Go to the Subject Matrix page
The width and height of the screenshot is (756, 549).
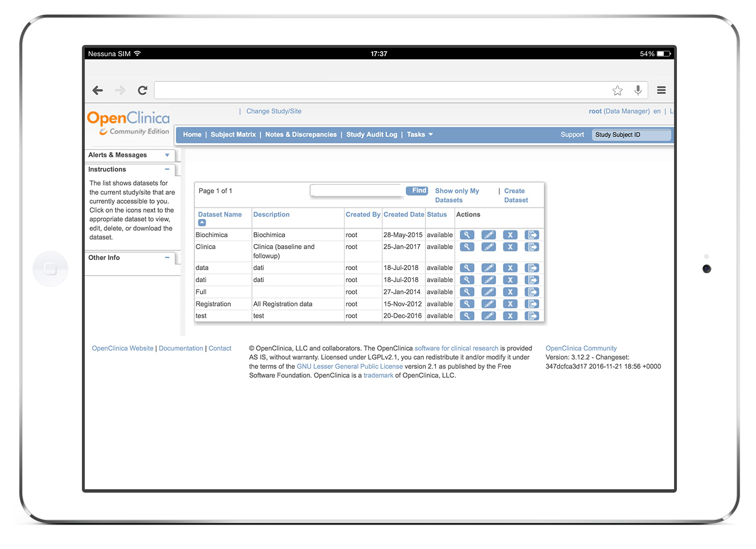[233, 134]
